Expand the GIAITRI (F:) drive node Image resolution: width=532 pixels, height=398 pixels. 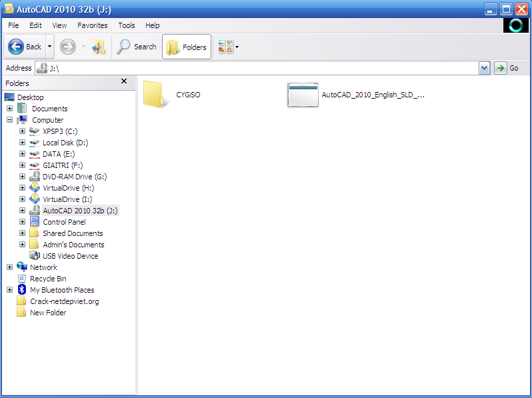pyautogui.click(x=22, y=165)
